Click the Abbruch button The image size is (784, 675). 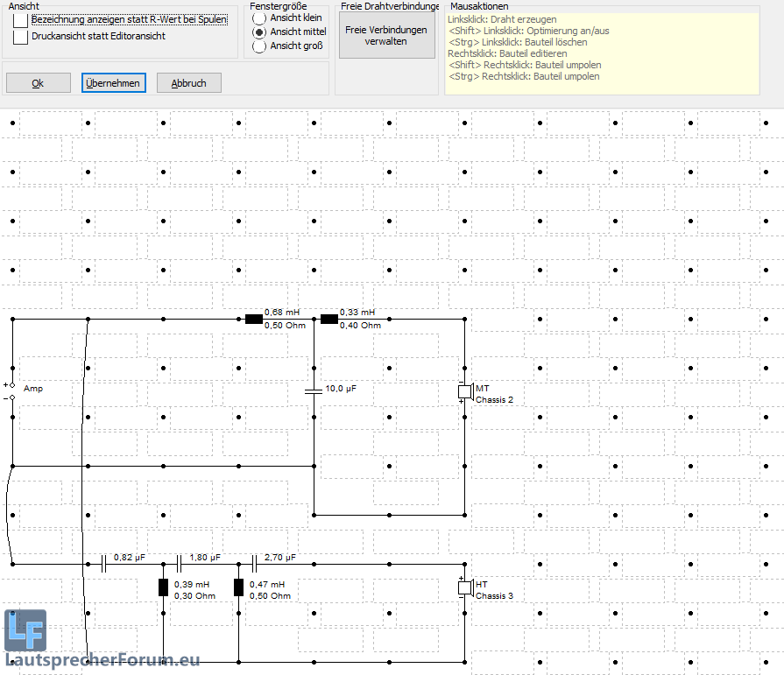point(188,83)
